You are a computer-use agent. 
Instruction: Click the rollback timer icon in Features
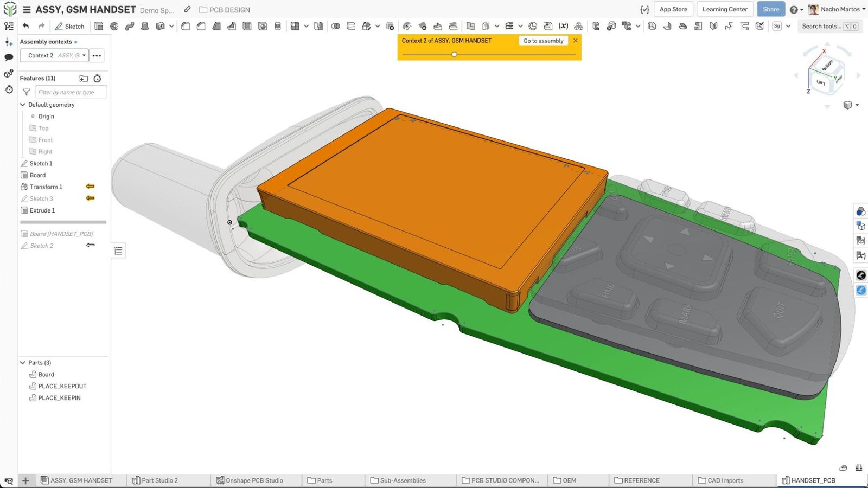(98, 79)
